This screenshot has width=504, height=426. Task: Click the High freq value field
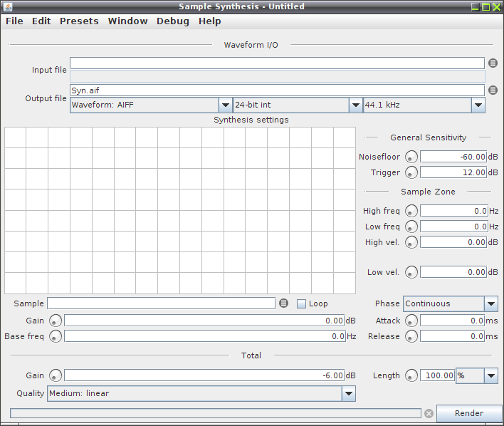pyautogui.click(x=454, y=211)
